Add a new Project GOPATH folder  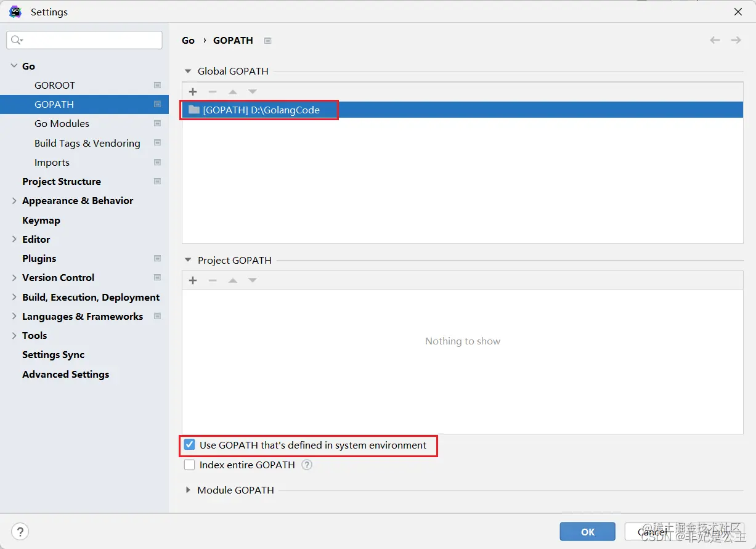pos(192,280)
